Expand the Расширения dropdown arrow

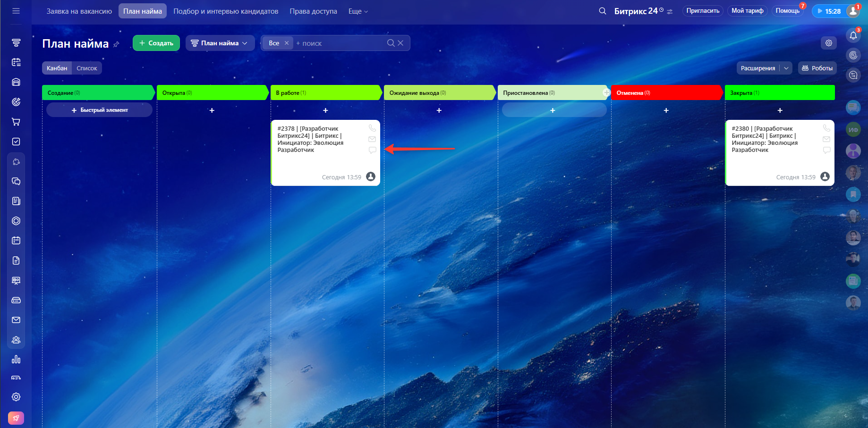[x=786, y=68]
